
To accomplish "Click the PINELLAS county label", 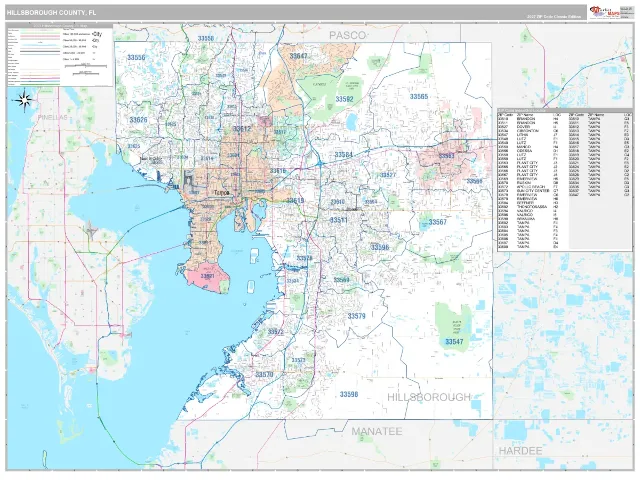I will click(53, 118).
